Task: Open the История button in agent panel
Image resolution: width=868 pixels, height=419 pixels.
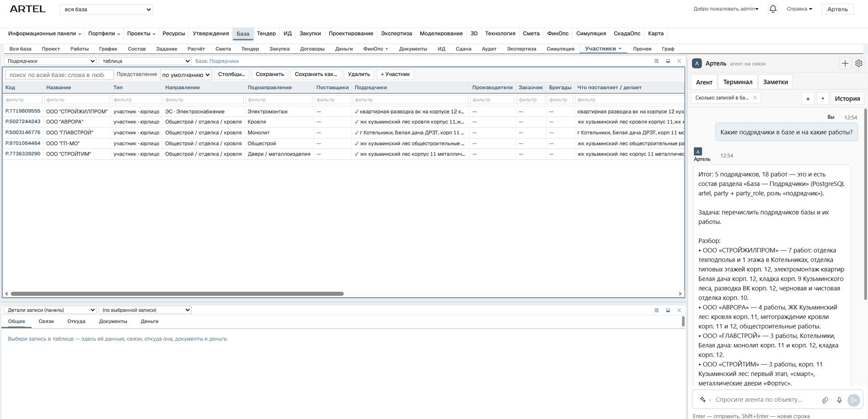Action: pos(847,99)
